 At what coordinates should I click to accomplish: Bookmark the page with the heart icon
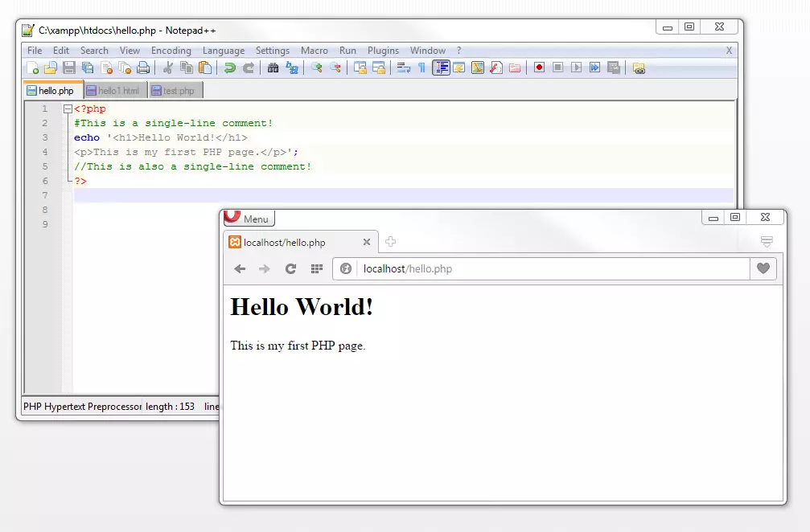click(x=763, y=268)
